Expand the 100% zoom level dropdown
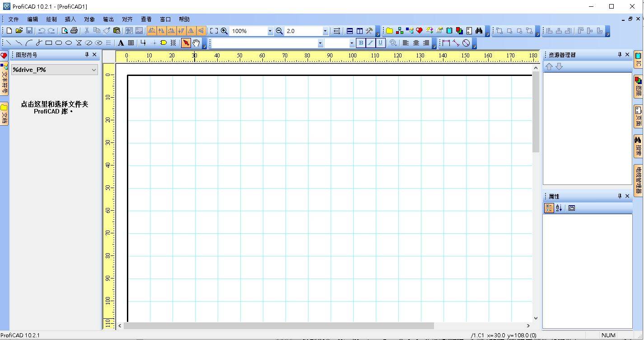This screenshot has height=340, width=644. 270,31
